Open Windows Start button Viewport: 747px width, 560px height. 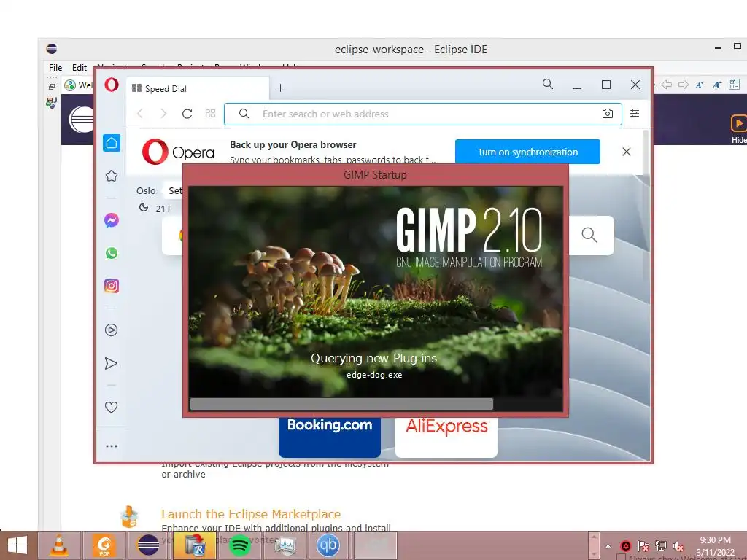(x=18, y=545)
